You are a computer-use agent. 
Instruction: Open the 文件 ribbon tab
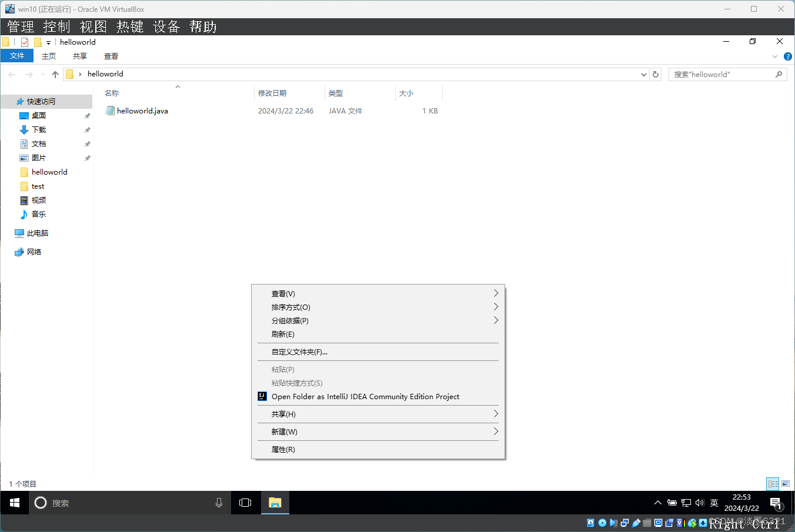(17, 56)
